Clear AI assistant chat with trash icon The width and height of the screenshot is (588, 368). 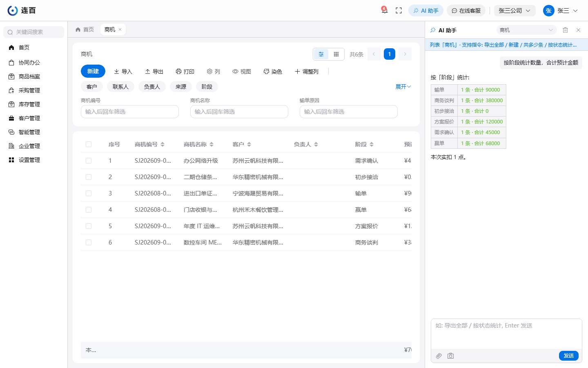[x=565, y=30]
